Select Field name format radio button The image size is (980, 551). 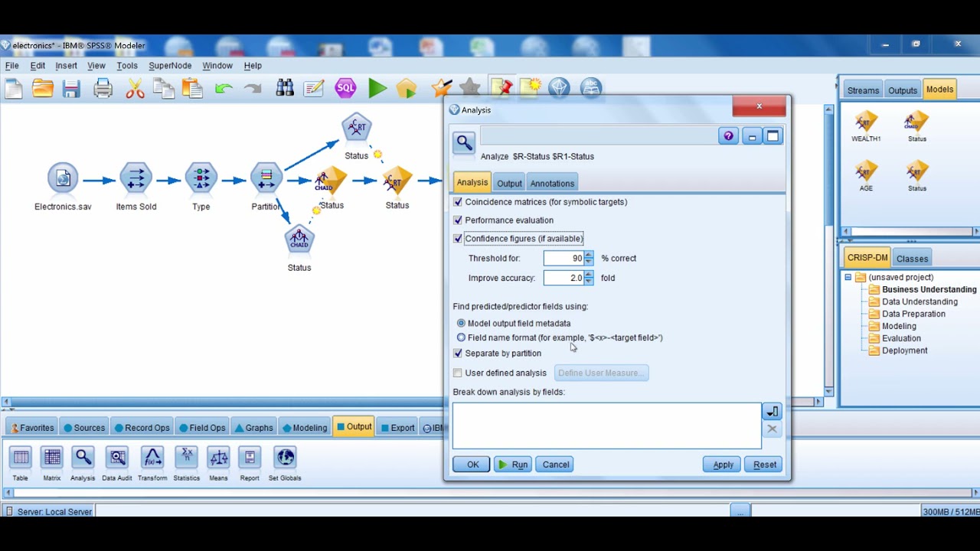461,337
